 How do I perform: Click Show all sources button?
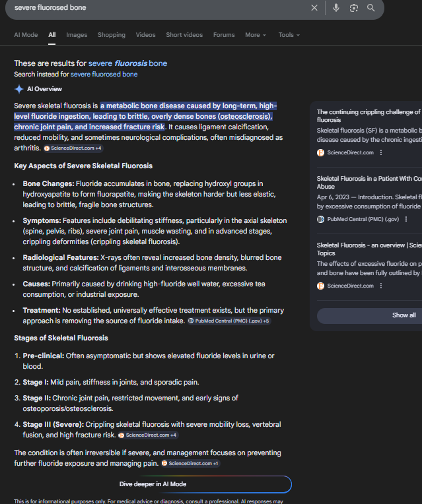tap(370, 315)
